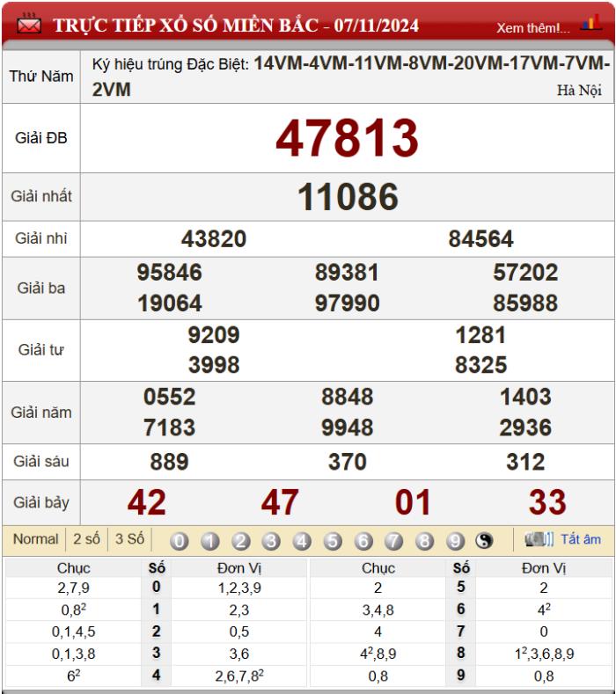616x694 pixels.
Task: Select sixth prize number 312
Action: (x=525, y=462)
